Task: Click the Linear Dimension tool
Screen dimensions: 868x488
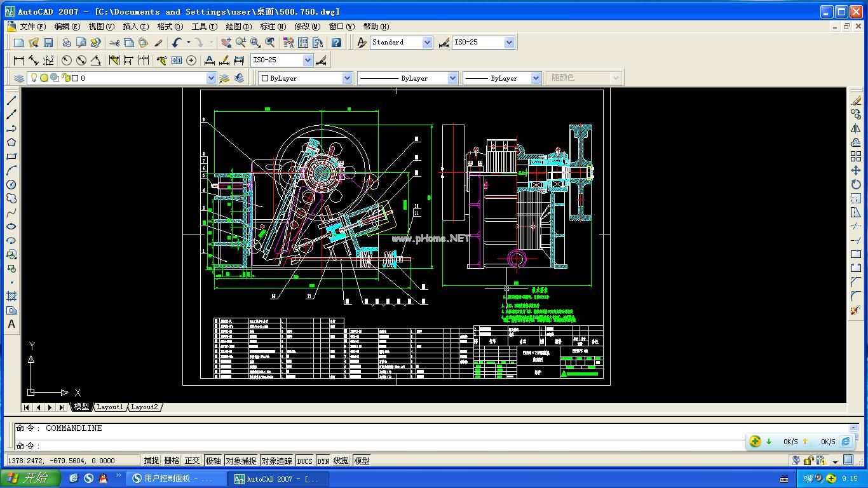Action: coord(19,60)
